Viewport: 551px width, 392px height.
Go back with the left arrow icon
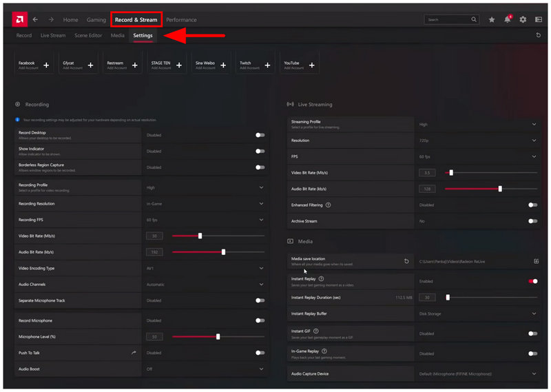[x=35, y=20]
